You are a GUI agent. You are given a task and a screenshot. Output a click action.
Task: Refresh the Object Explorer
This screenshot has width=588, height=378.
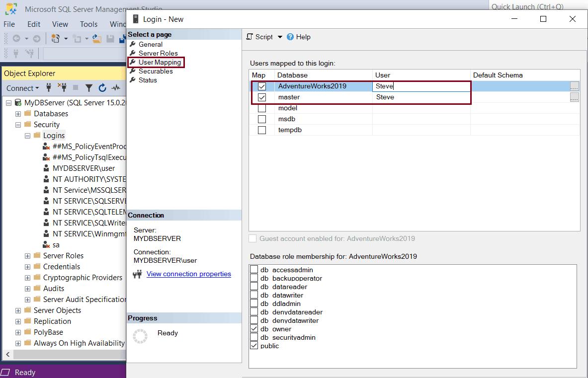[102, 88]
